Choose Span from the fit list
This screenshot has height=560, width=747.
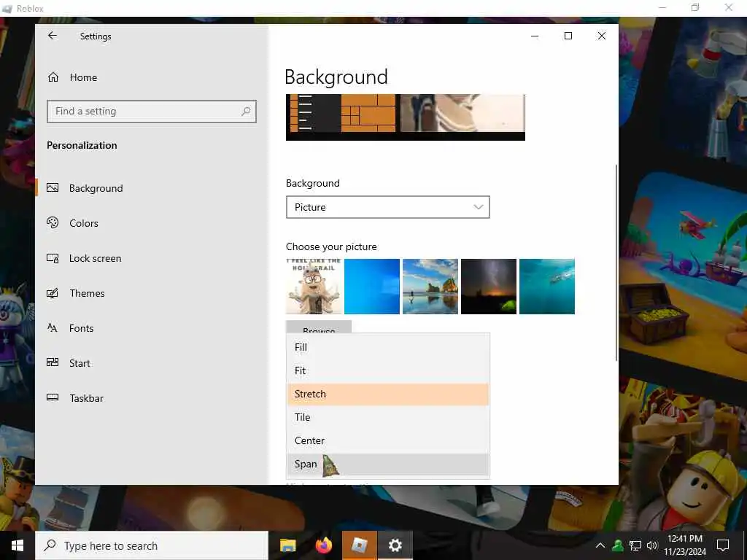pos(388,464)
